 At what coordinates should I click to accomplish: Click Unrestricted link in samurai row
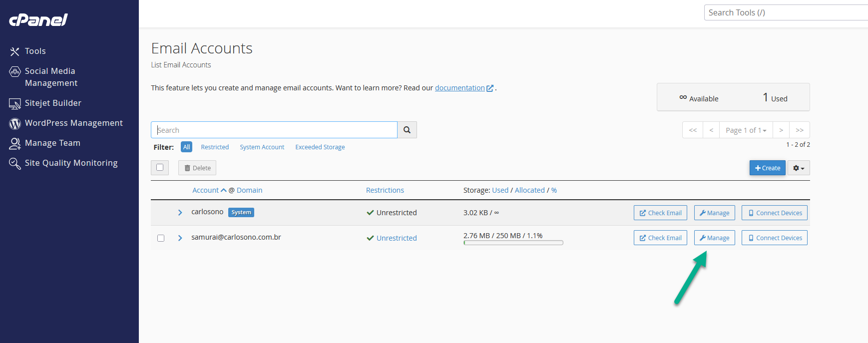397,238
